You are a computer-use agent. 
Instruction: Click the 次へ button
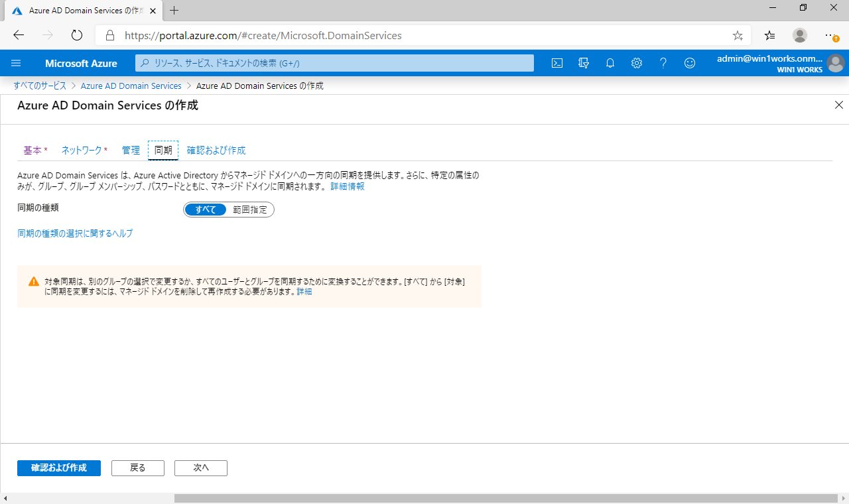pyautogui.click(x=201, y=468)
